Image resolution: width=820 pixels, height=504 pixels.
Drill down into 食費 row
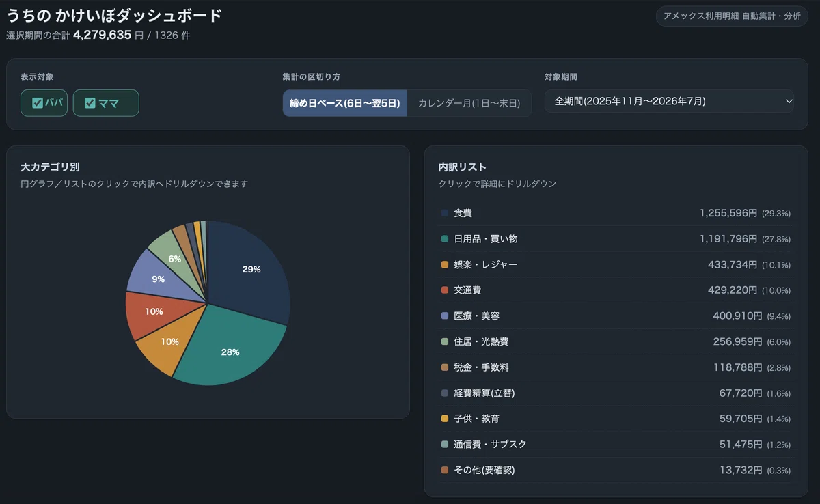[616, 213]
